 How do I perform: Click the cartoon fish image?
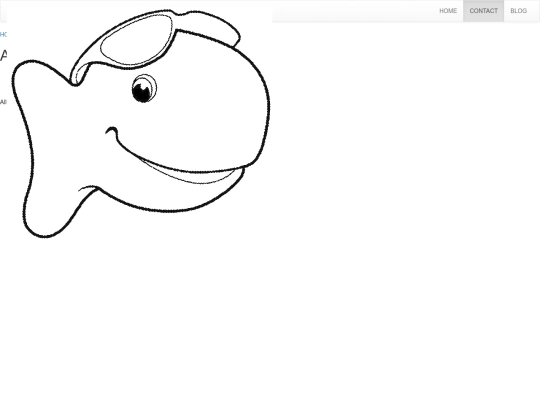139,124
